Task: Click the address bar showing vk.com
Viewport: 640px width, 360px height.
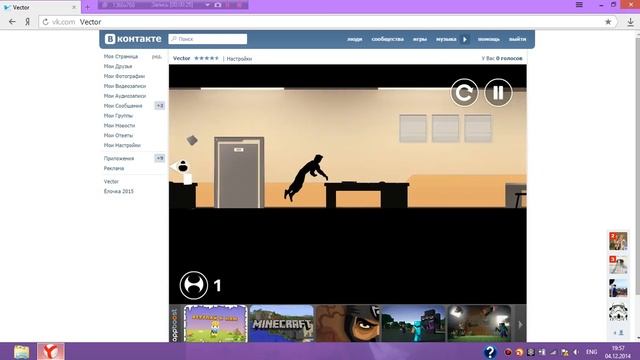Action: (327, 22)
